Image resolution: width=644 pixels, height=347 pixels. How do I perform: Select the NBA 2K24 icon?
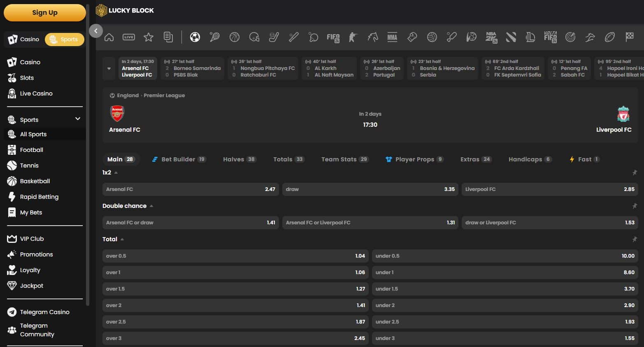(x=491, y=37)
